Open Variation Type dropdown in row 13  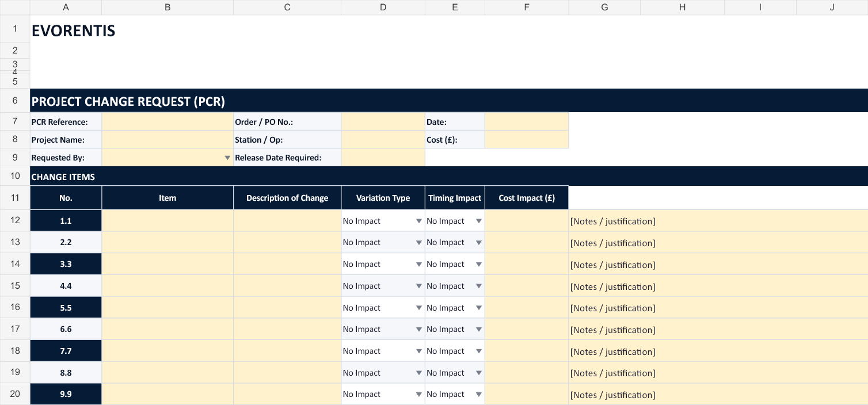point(419,243)
